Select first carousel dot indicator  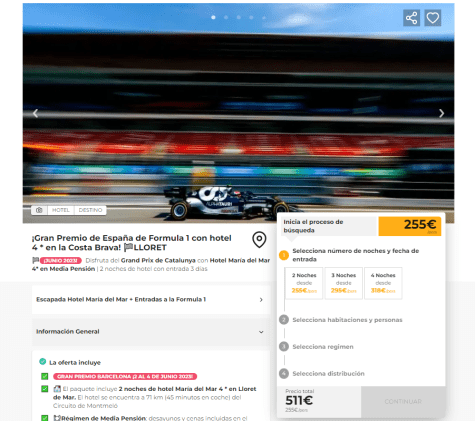coord(213,17)
